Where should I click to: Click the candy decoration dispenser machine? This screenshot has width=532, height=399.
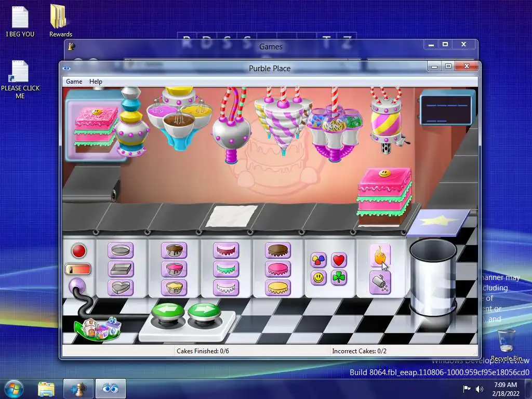coord(334,126)
